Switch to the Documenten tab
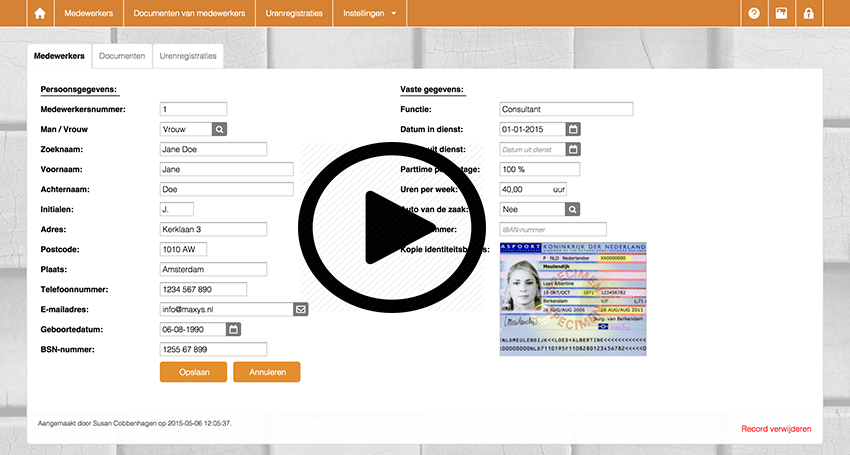The height and width of the screenshot is (455, 850). click(122, 56)
